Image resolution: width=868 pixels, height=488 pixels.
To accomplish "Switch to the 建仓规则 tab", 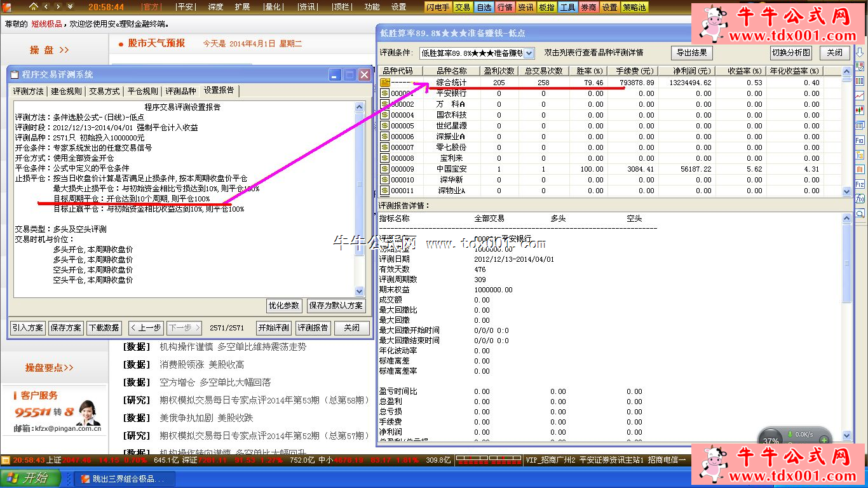I will coord(67,91).
